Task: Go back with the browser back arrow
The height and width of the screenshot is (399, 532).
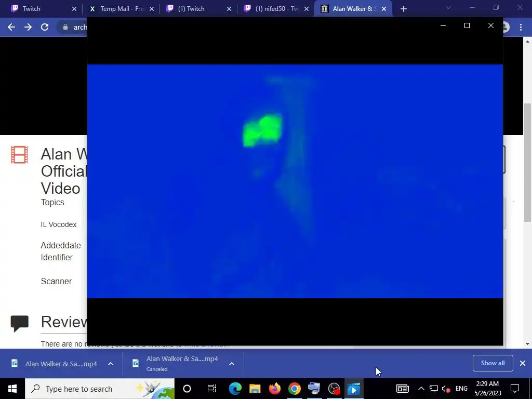Action: pos(11,27)
